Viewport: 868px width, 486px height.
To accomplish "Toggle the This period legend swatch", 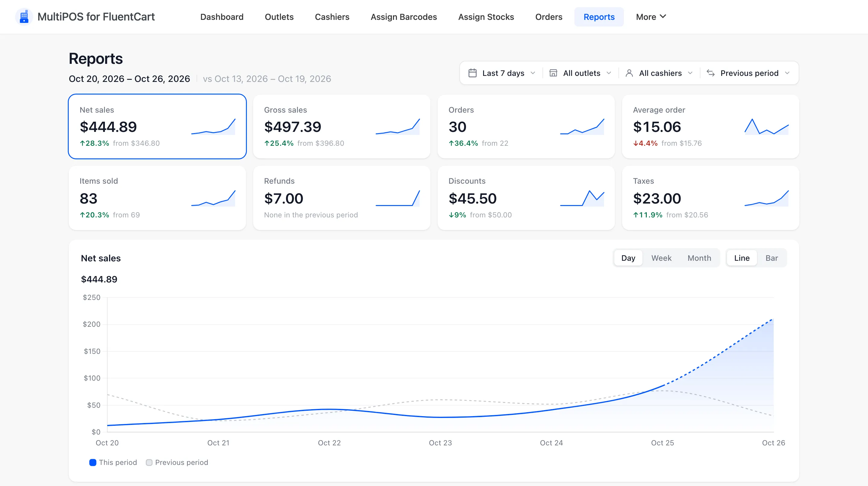I will coord(93,463).
